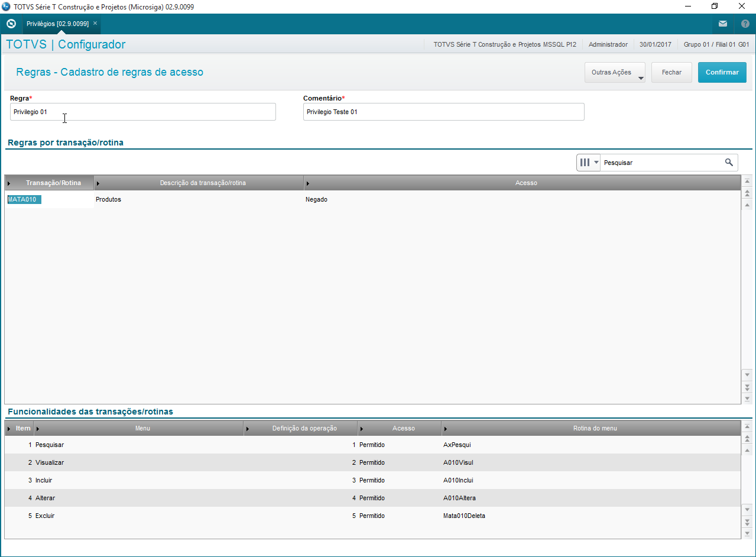This screenshot has width=756, height=557.
Task: Open the help question mark icon
Action: tap(745, 24)
